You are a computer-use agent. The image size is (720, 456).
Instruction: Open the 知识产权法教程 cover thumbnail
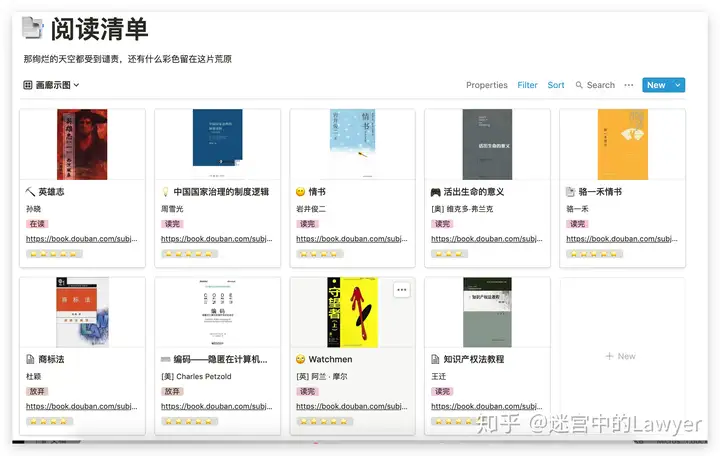[x=487, y=312]
